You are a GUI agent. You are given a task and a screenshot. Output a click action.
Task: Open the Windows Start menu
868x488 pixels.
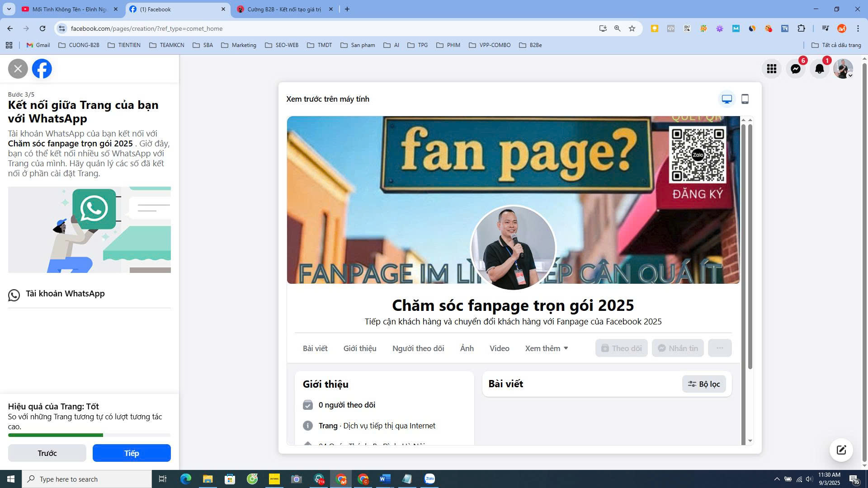coord(11,479)
